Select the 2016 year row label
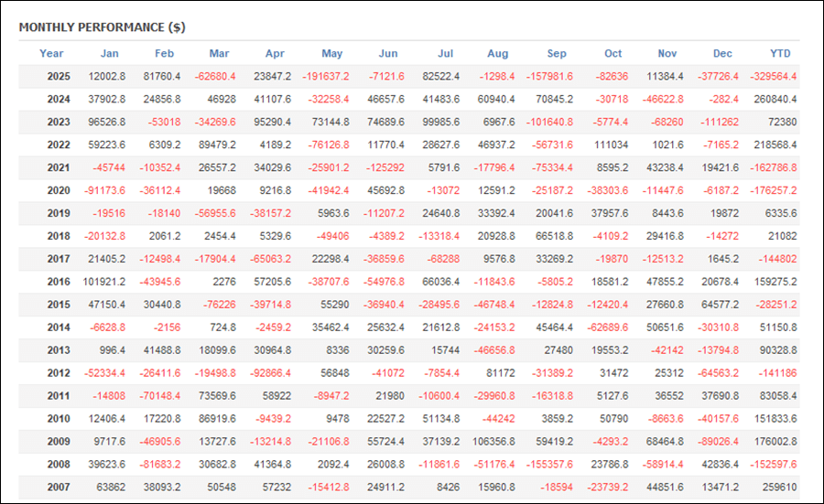The width and height of the screenshot is (824, 504). pos(60,282)
